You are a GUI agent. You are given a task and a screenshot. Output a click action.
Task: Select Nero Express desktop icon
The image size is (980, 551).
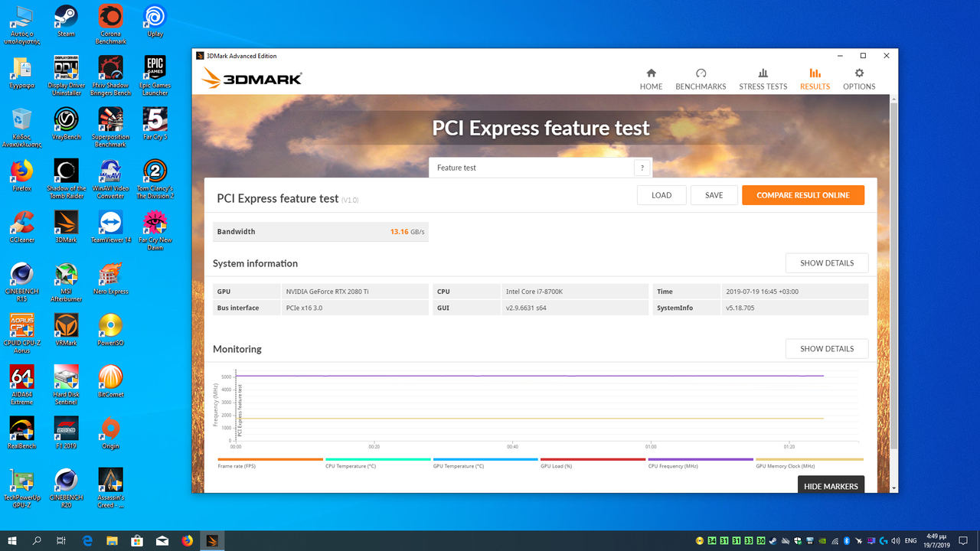click(x=110, y=278)
